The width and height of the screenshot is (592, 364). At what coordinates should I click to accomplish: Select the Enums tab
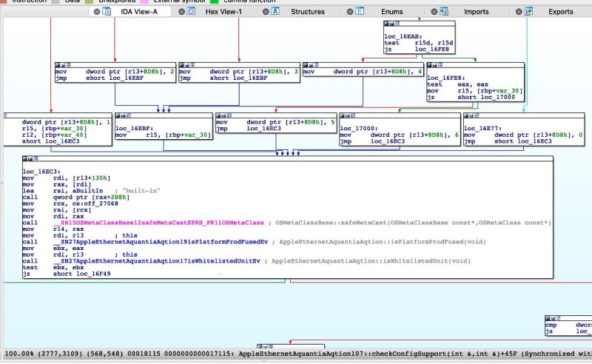click(x=391, y=12)
